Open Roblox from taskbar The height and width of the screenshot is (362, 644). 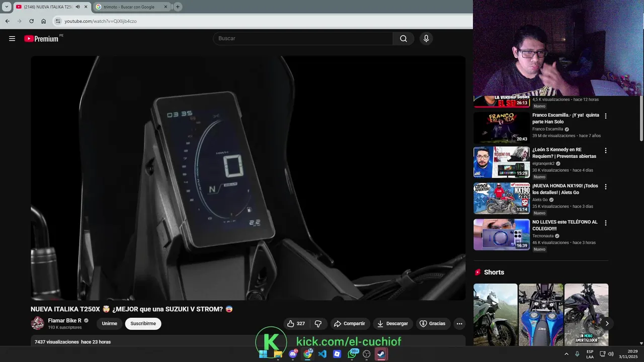click(x=337, y=354)
